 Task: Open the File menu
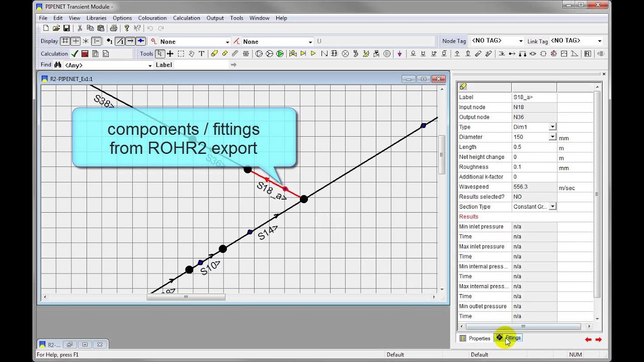click(x=43, y=18)
